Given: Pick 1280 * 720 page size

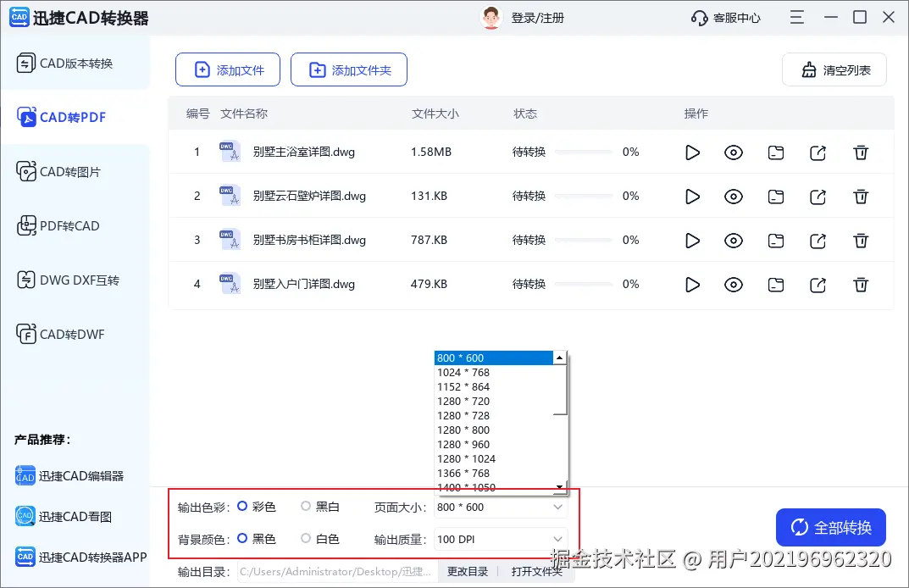Looking at the screenshot, I should coord(493,402).
